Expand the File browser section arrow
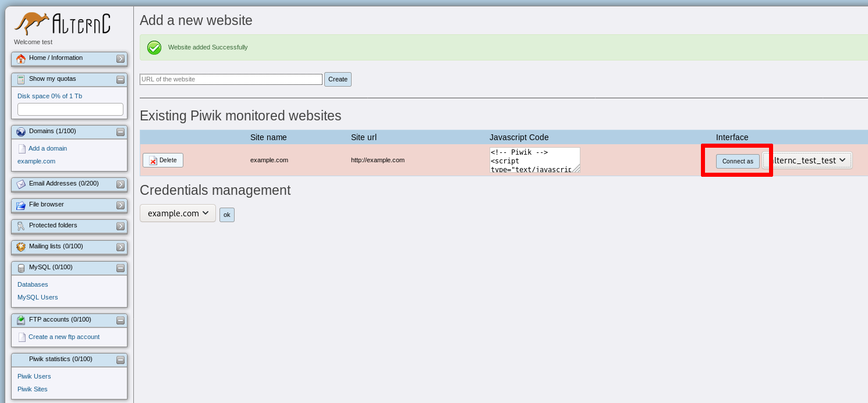This screenshot has height=403, width=868. [121, 205]
